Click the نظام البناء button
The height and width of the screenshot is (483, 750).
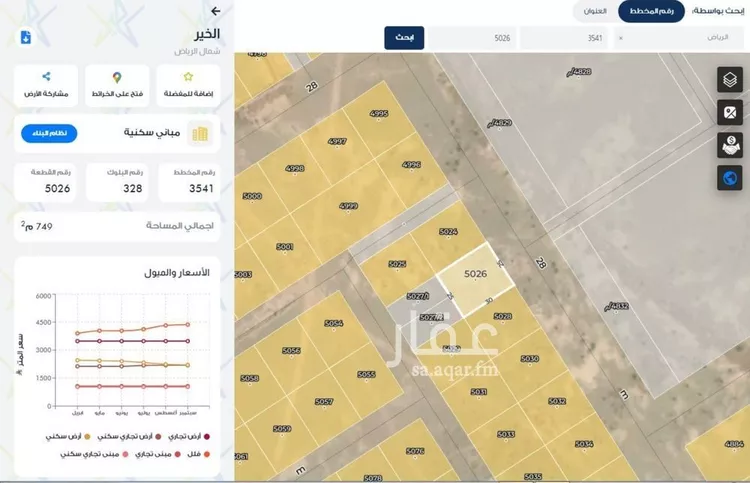[x=49, y=133]
